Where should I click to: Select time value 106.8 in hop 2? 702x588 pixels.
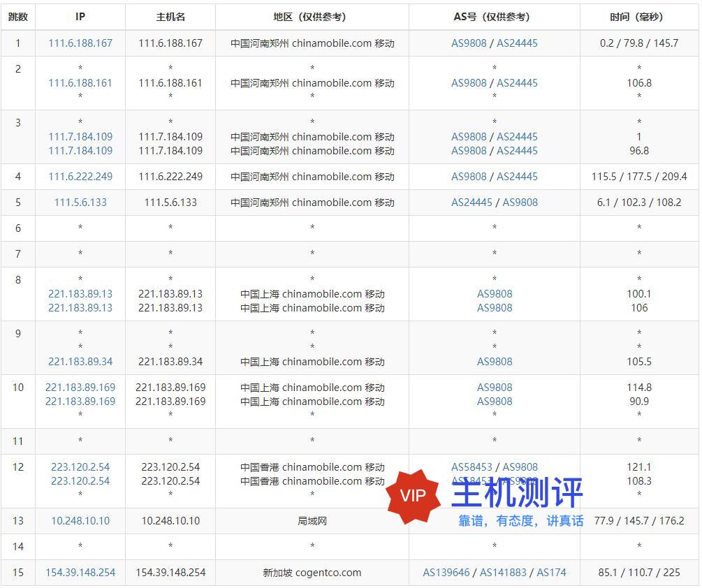(x=639, y=83)
